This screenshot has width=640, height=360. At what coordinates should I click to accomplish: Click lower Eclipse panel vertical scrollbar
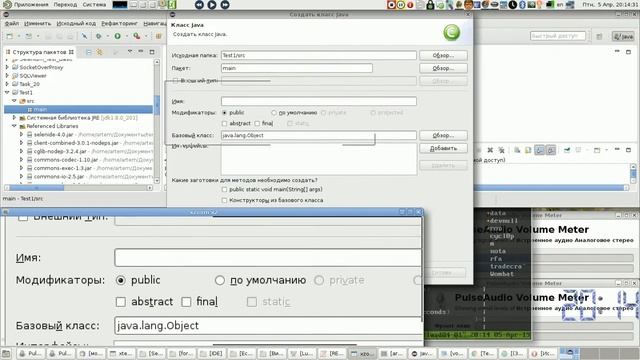click(x=633, y=173)
